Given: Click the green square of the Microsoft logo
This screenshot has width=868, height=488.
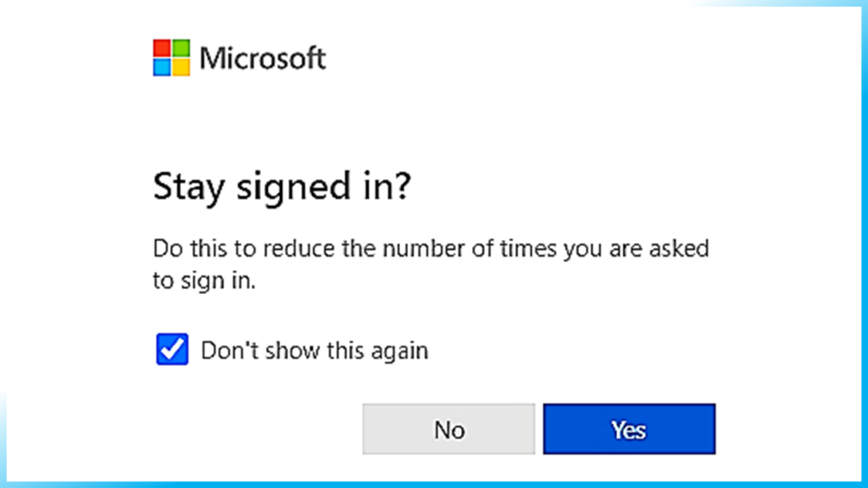Looking at the screenshot, I should 181,48.
